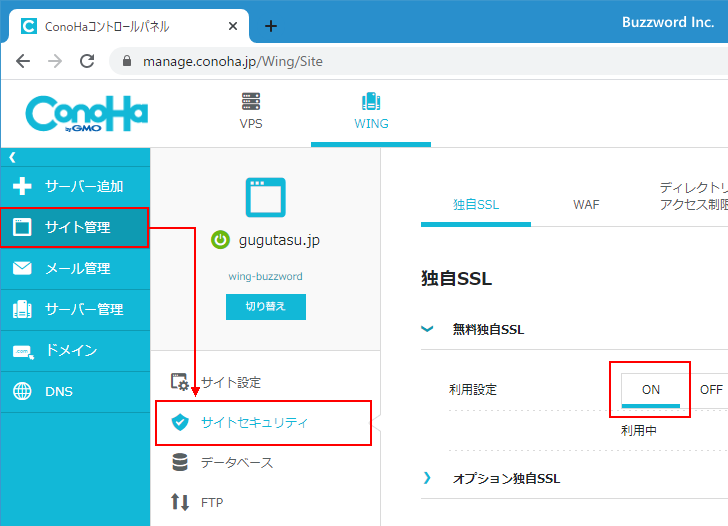This screenshot has height=526, width=728.
Task: Reload the page with the refresh icon
Action: (87, 61)
